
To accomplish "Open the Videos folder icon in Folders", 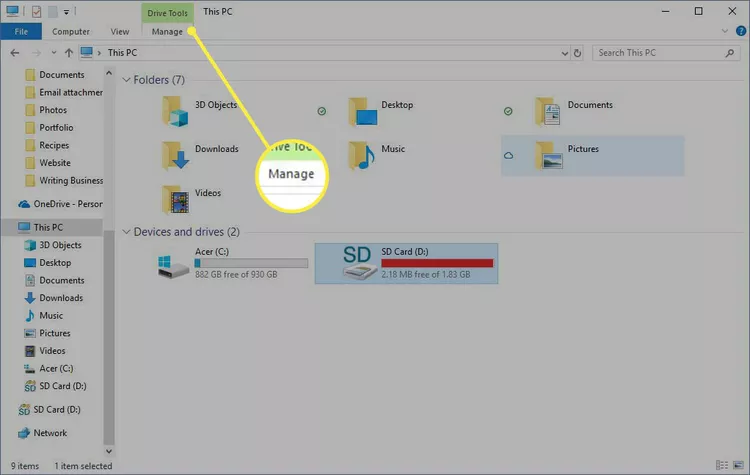I will (175, 200).
